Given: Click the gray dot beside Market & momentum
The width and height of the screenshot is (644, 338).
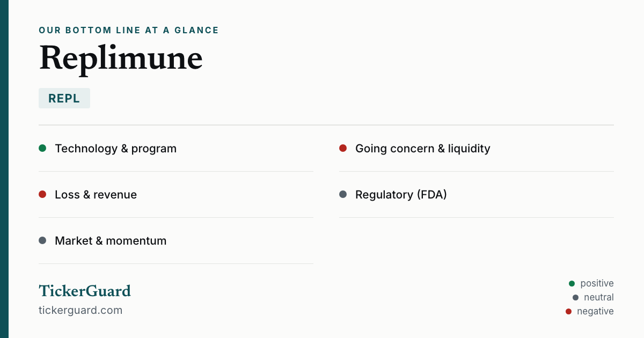Looking at the screenshot, I should (x=42, y=240).
